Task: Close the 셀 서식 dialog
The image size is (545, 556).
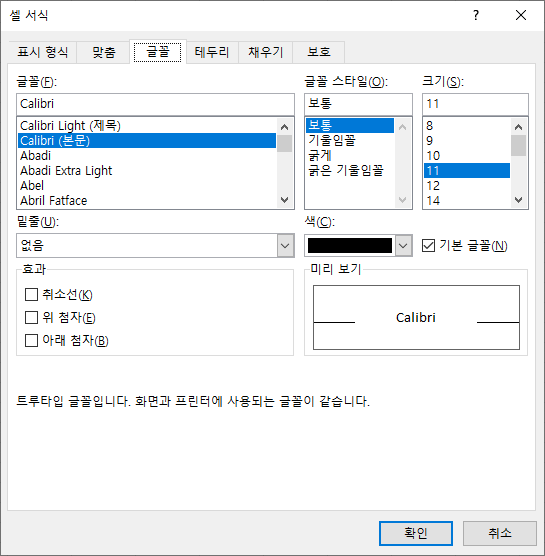Action: tap(521, 15)
